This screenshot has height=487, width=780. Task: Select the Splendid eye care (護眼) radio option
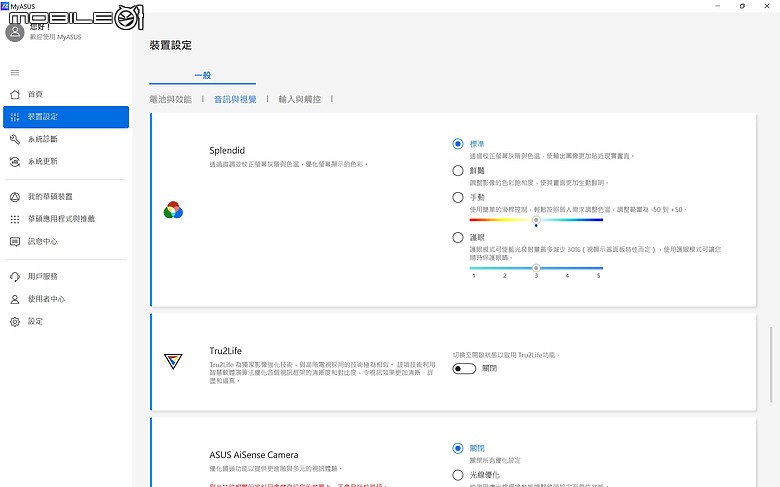click(x=458, y=237)
